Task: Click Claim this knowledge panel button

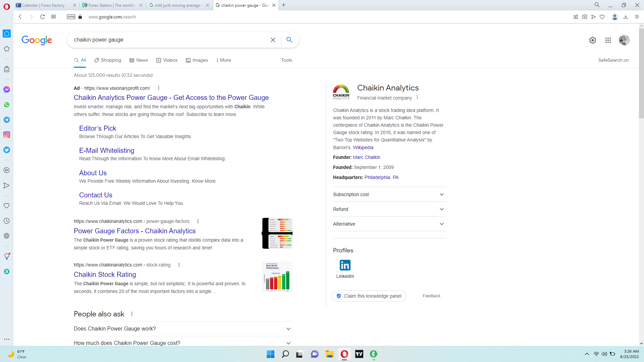Action: [x=369, y=296]
